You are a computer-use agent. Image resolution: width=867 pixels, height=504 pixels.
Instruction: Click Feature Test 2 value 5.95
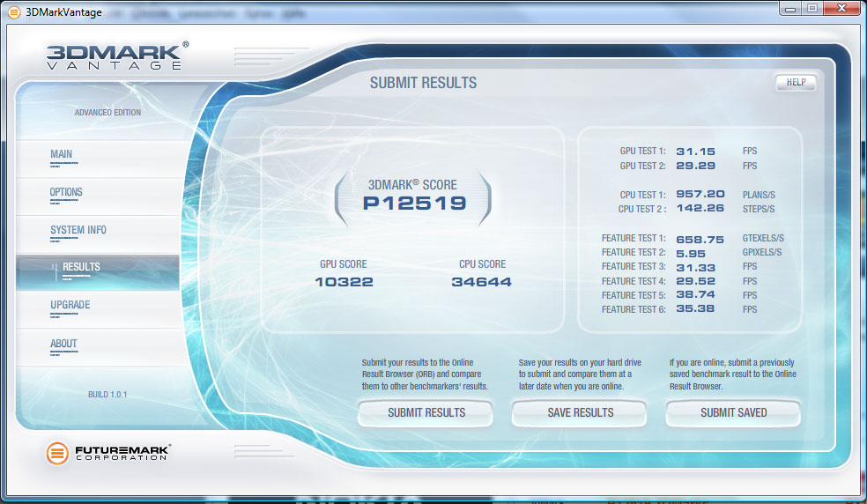coord(691,254)
